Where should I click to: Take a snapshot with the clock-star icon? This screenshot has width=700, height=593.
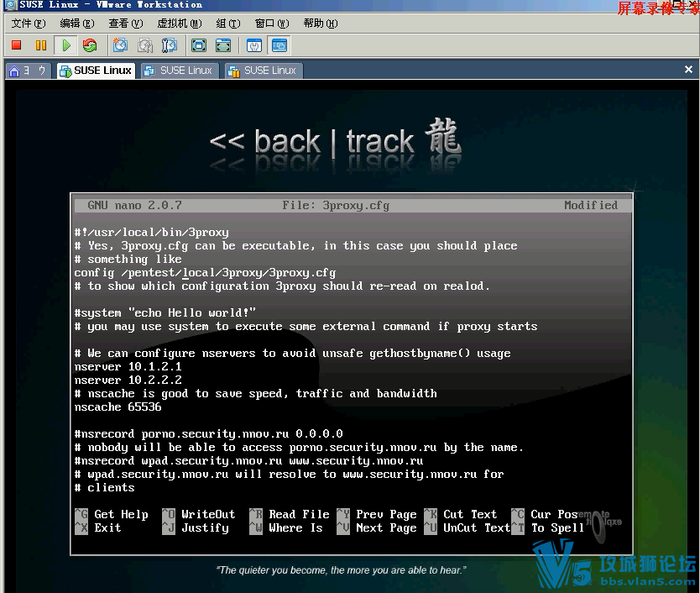click(x=120, y=45)
